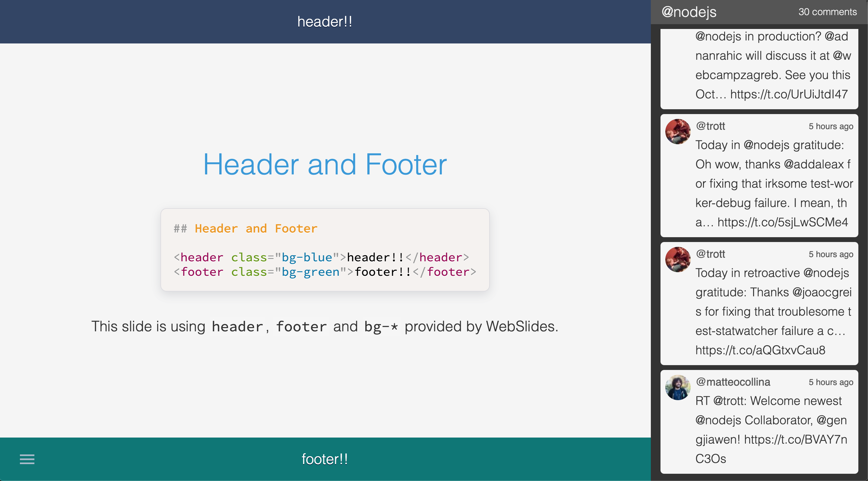Click first @trott avatar image
Screen dimensions: 868x481
point(678,132)
